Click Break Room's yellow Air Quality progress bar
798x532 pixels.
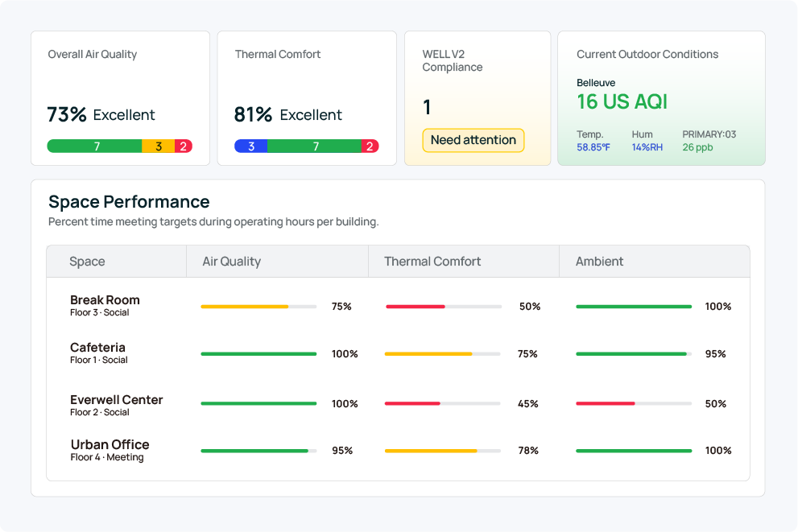click(x=245, y=307)
